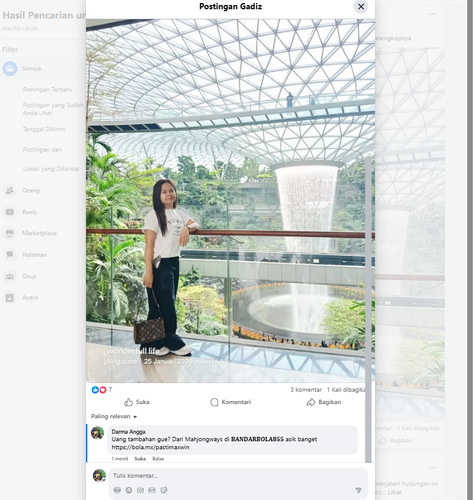This screenshot has width=474, height=500.
Task: Open the sticker picker in the comment box
Action: pyautogui.click(x=164, y=490)
